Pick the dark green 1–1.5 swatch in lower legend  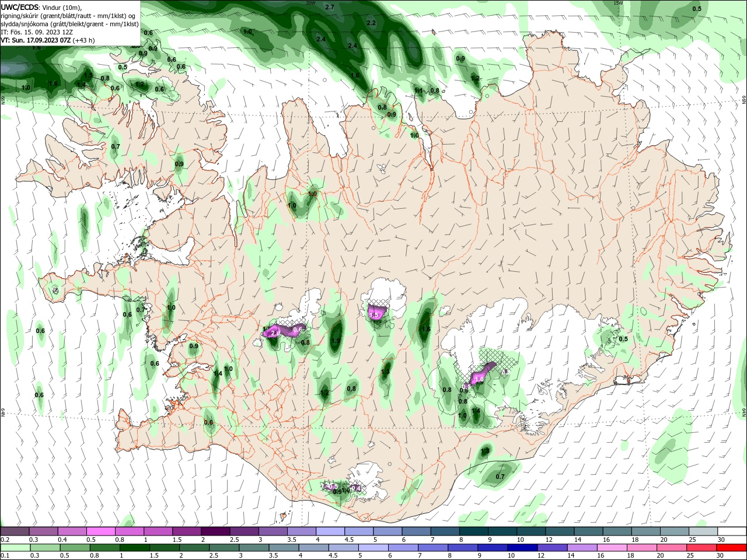pos(135,548)
